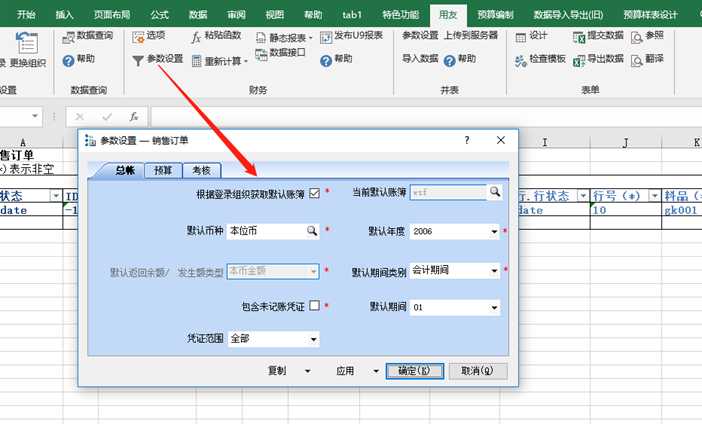Viewport: 702px width, 424px height.
Task: Open filter dropdown on 行状态 column header
Action: (x=582, y=196)
